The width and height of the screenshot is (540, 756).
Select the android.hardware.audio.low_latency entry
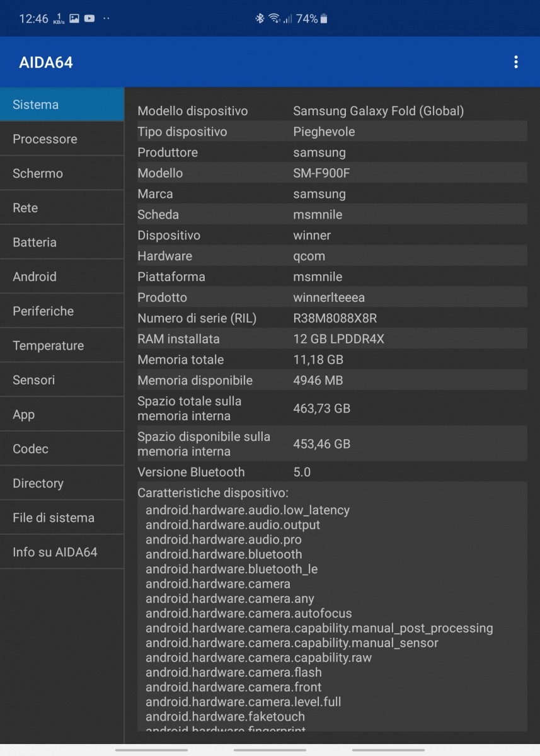(248, 510)
